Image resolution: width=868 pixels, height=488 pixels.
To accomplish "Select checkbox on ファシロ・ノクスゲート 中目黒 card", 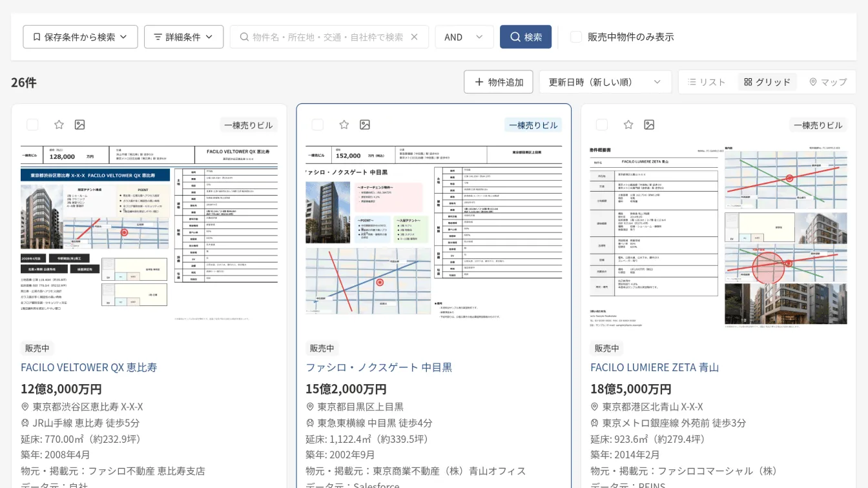I will [x=317, y=125].
